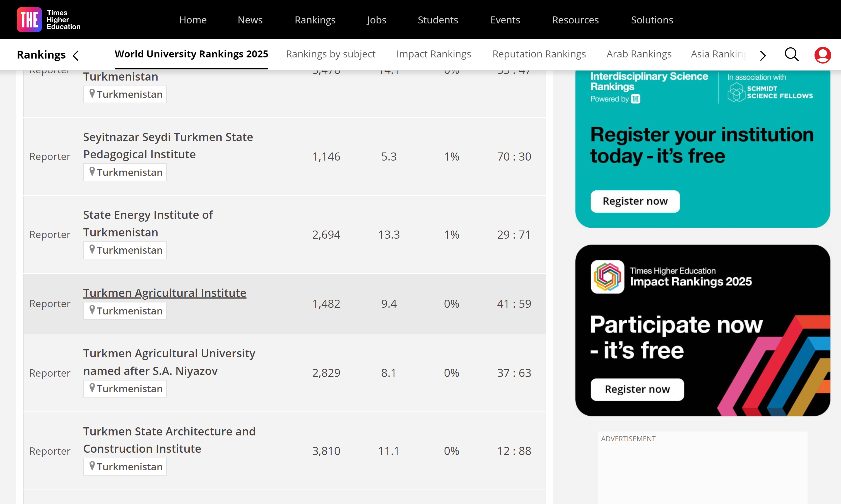This screenshot has height=504, width=841.
Task: Select World University Rankings 2025 tab
Action: tap(191, 54)
